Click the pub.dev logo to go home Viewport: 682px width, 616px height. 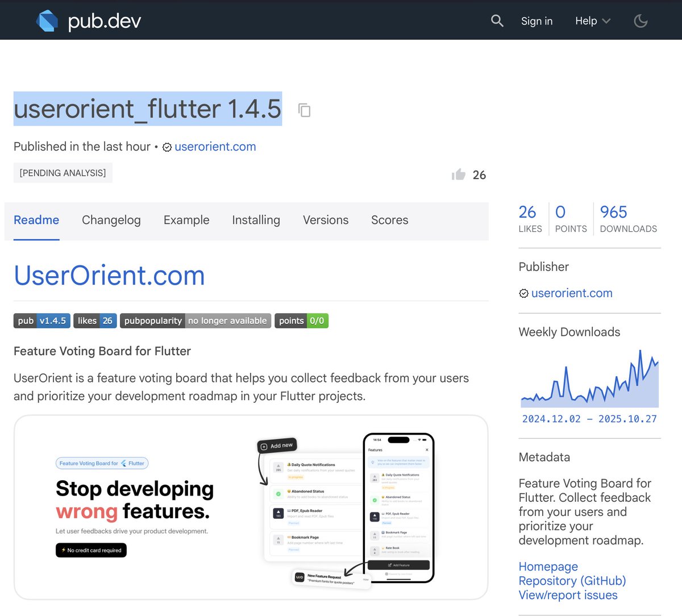[88, 20]
